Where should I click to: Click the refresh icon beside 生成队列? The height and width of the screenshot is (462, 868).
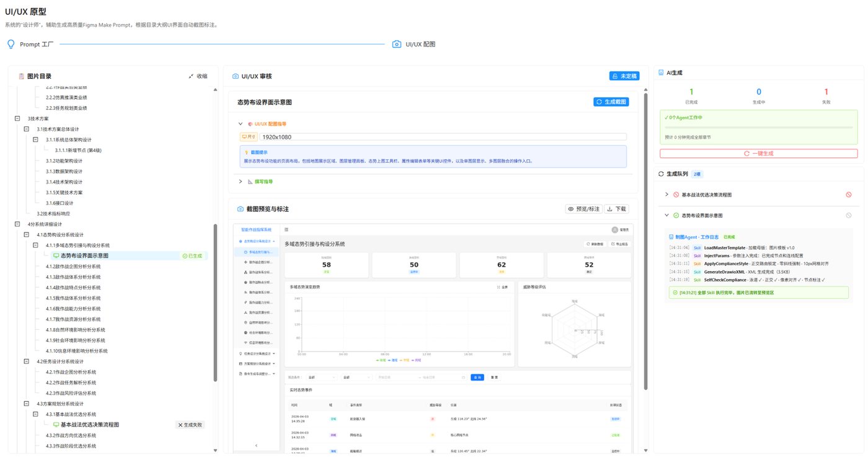(x=661, y=174)
